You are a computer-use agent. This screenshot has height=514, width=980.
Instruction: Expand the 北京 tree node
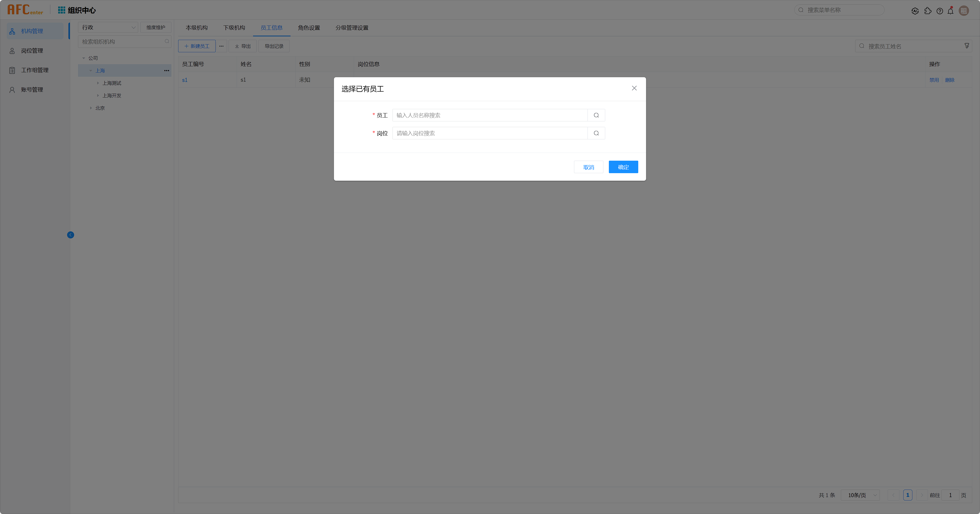tap(91, 108)
